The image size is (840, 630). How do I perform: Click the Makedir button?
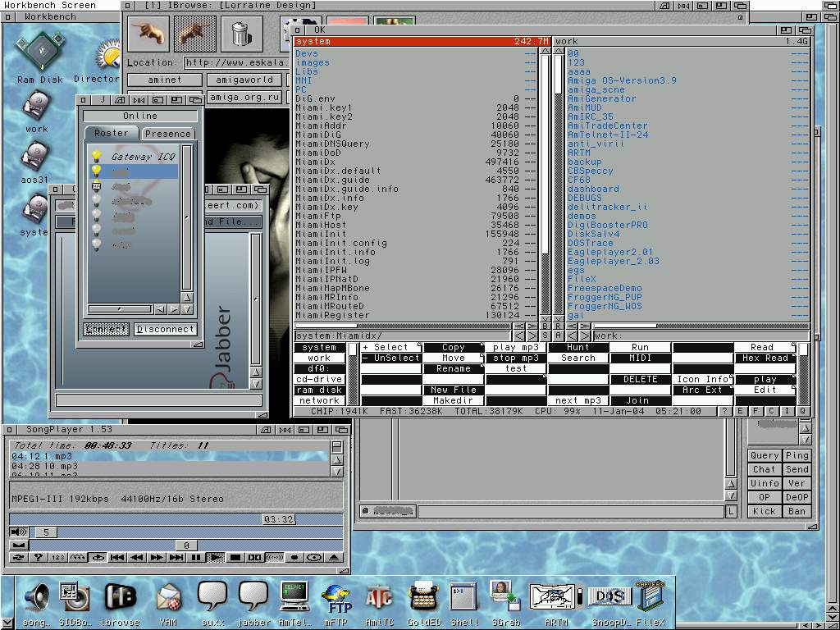[x=453, y=400]
